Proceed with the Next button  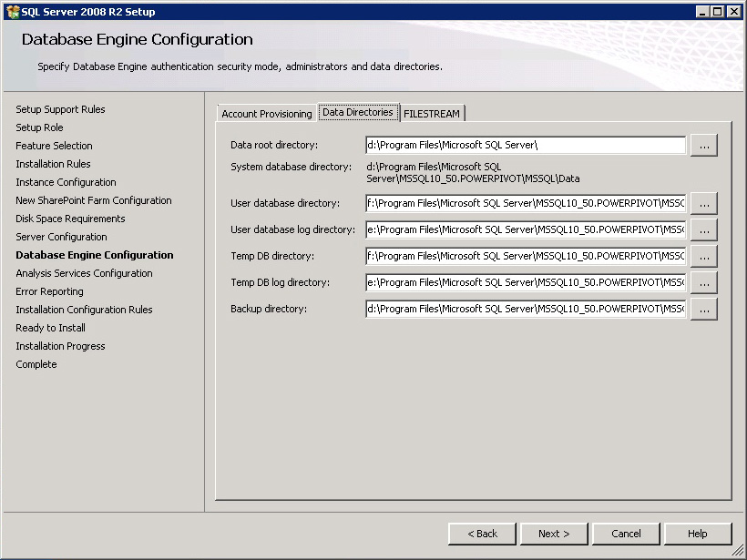point(554,534)
